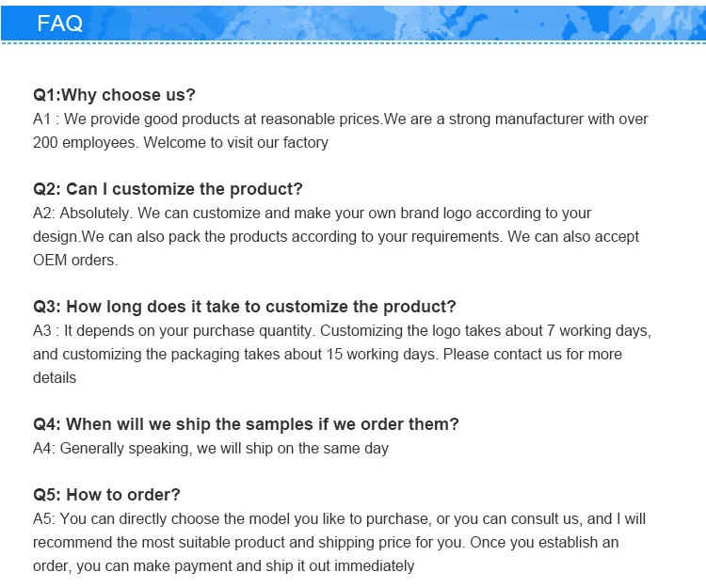Select the line recommending suitable product and shipping price

[x=325, y=542]
